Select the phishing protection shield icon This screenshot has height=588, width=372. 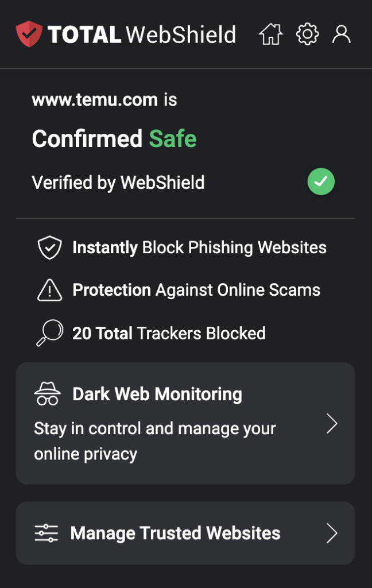[49, 247]
